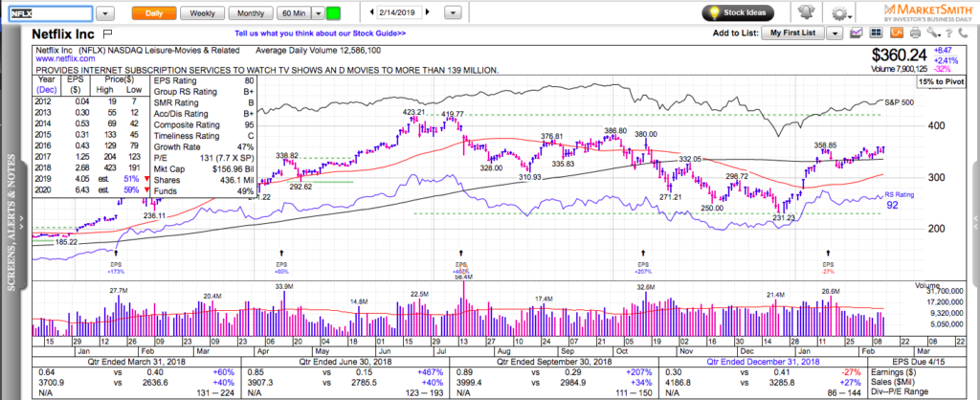
Task: Switch to the Monthly chart
Action: pyautogui.click(x=251, y=13)
